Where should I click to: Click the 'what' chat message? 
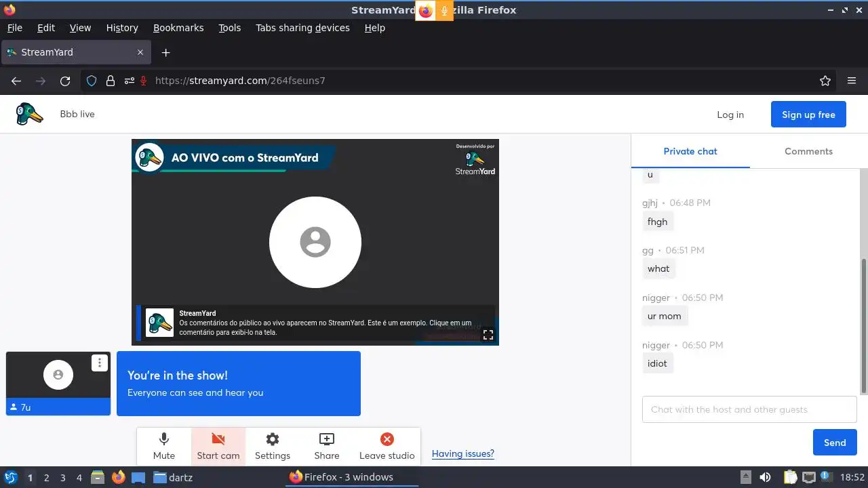tap(658, 268)
